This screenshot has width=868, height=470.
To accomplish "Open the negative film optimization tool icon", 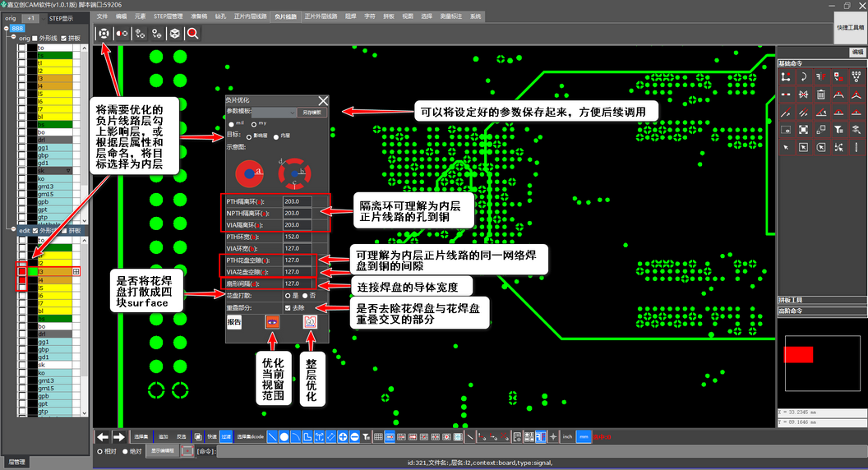I will point(104,33).
